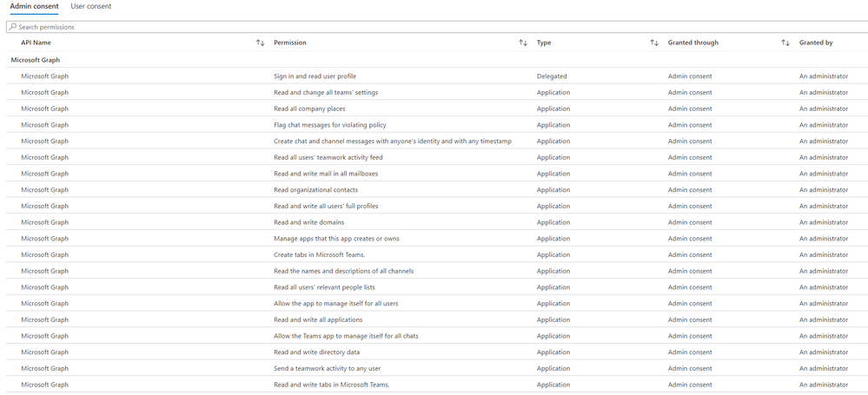Collapse the Microsoft Graph group header
This screenshot has height=395, width=868.
[36, 60]
